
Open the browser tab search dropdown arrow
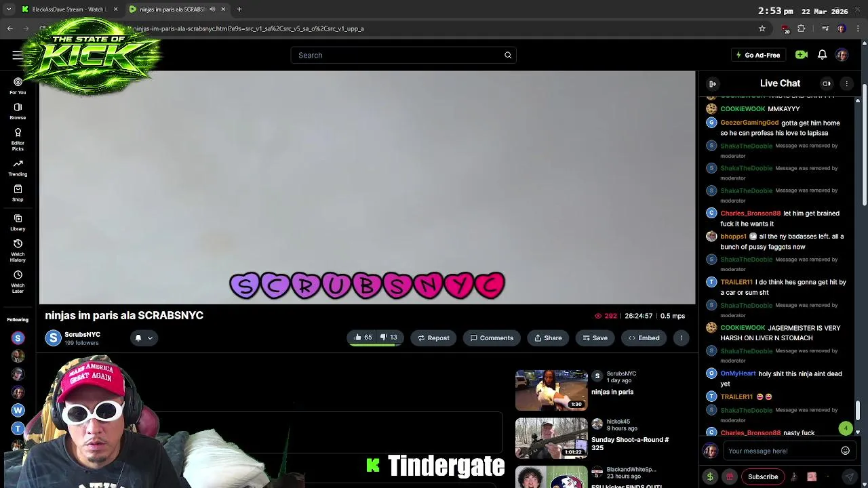tap(9, 9)
